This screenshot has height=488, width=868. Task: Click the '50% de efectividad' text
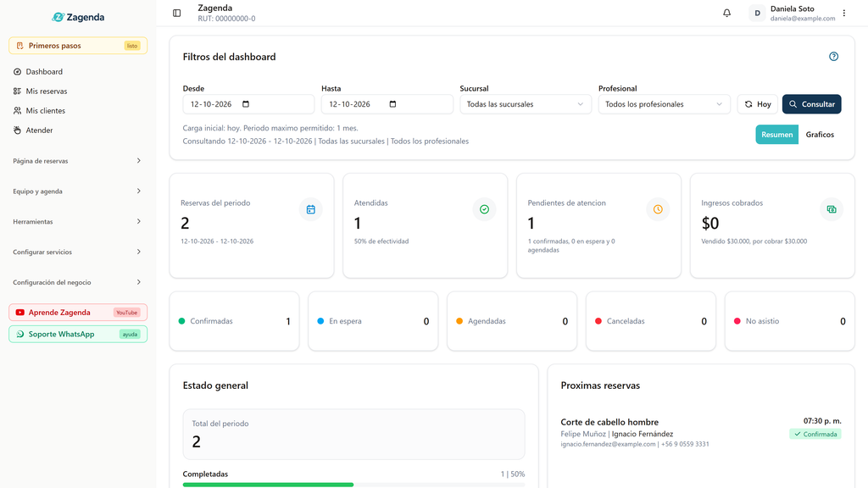(381, 241)
